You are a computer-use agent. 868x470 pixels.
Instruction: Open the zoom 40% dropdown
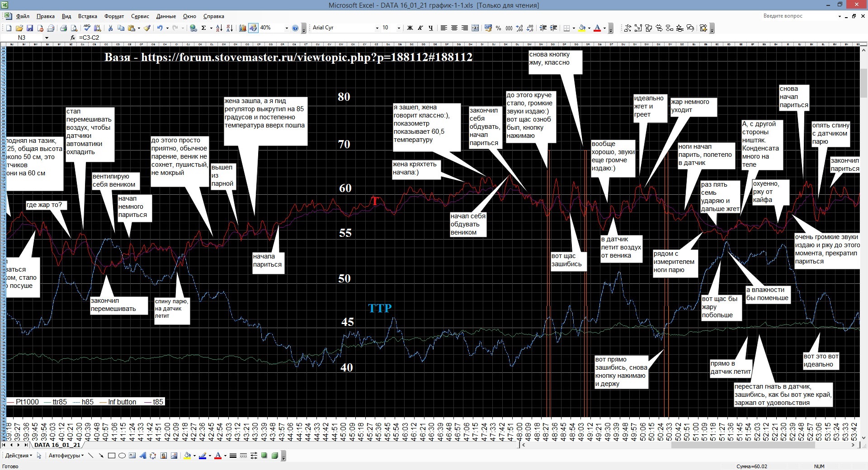point(287,28)
